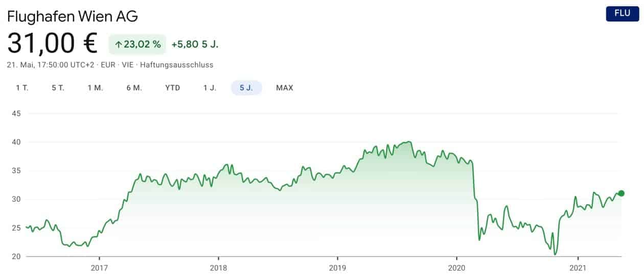Click the +5,80 5 J. change text
This screenshot has width=644, height=275.
tap(195, 44)
